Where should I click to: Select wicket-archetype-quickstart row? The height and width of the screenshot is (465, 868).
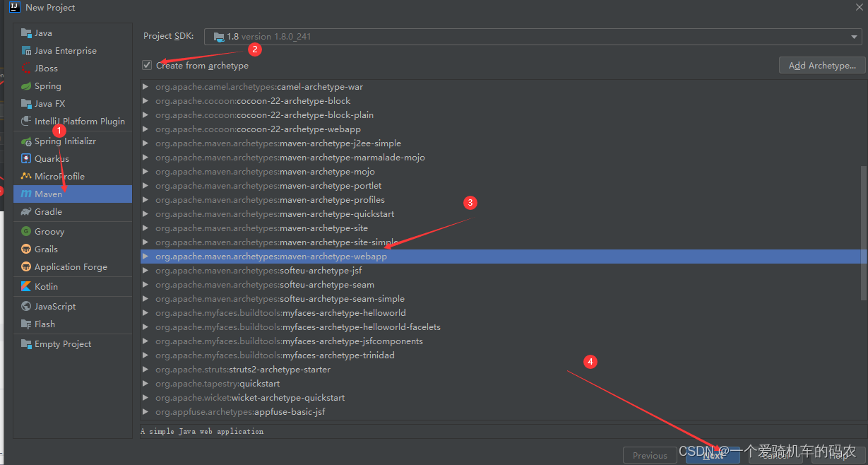tap(500, 398)
